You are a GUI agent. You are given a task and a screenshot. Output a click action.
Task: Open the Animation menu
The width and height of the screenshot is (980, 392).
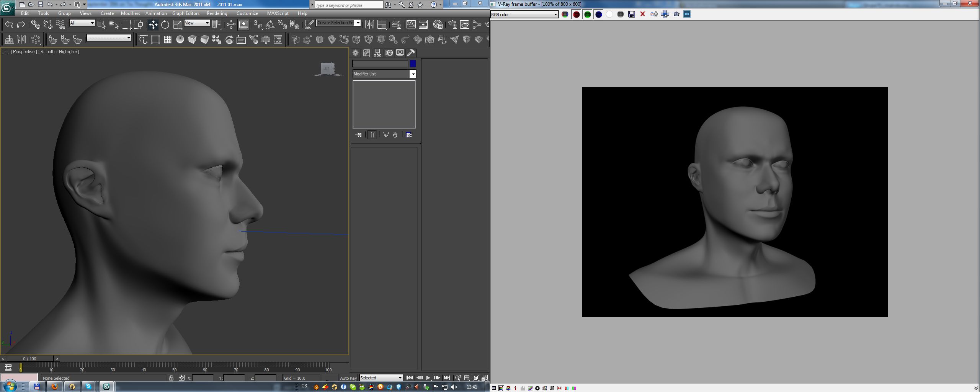(x=156, y=13)
